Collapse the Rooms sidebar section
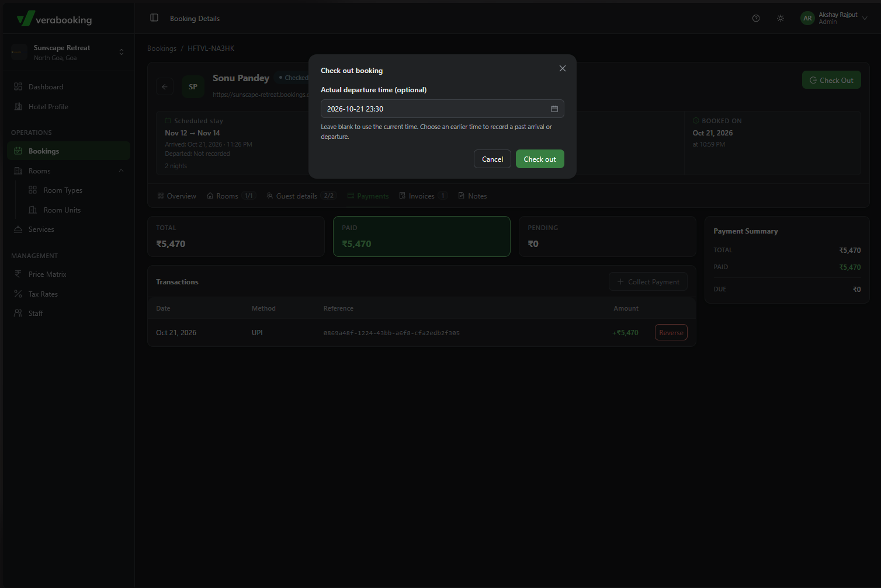Image resolution: width=881 pixels, height=588 pixels. [68, 171]
